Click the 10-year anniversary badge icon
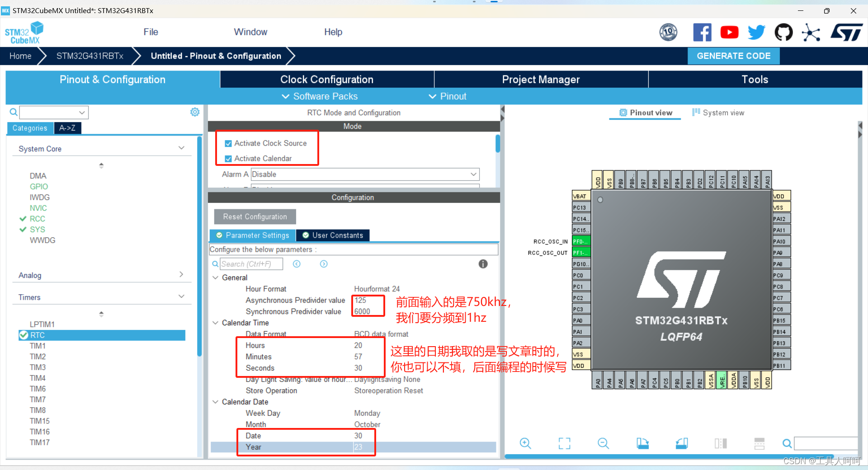The height and width of the screenshot is (470, 868). pyautogui.click(x=668, y=33)
